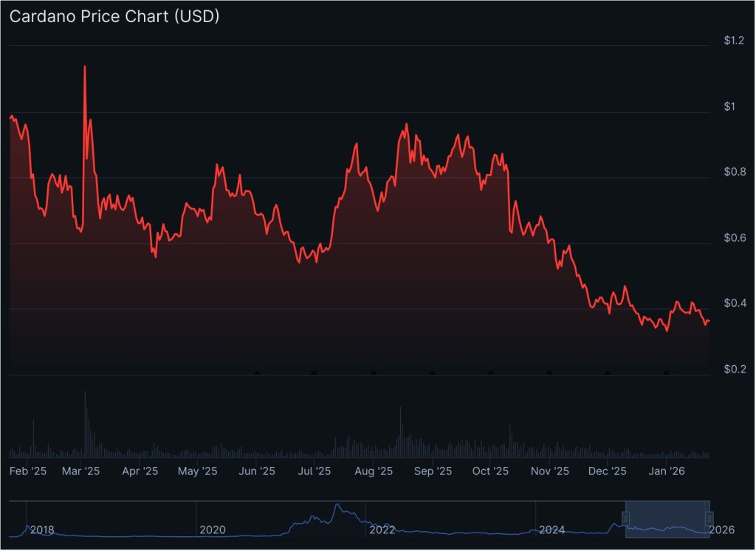The height and width of the screenshot is (551, 756).
Task: Click the 2022 label in the navigator
Action: click(382, 530)
